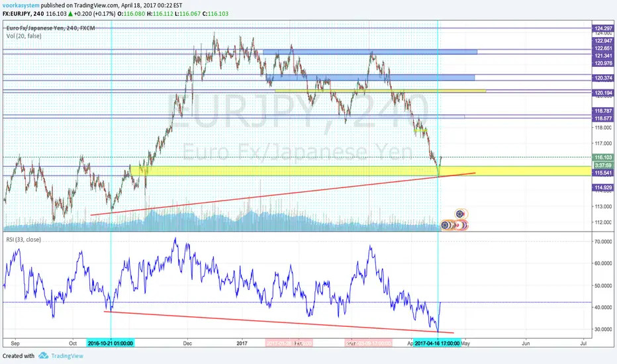Click the Dec label on time axis
This screenshot has height=364, width=617.
click(187, 343)
